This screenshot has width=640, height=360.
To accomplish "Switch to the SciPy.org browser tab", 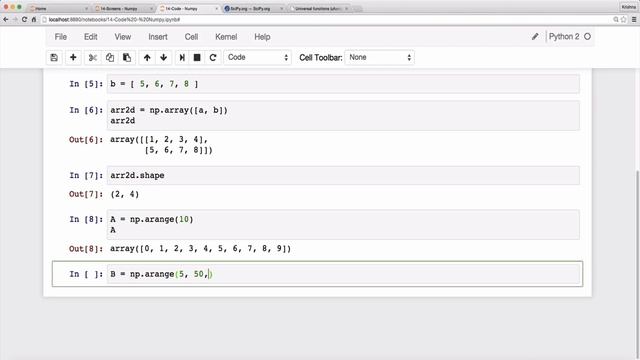I will (x=253, y=8).
